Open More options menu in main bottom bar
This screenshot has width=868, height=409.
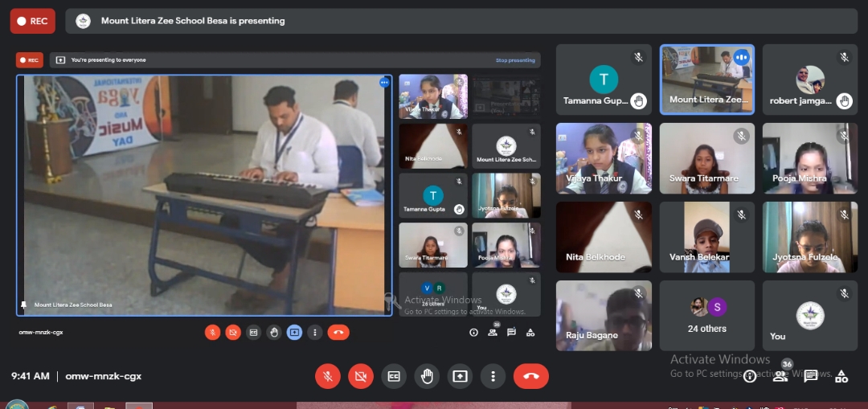click(x=493, y=376)
